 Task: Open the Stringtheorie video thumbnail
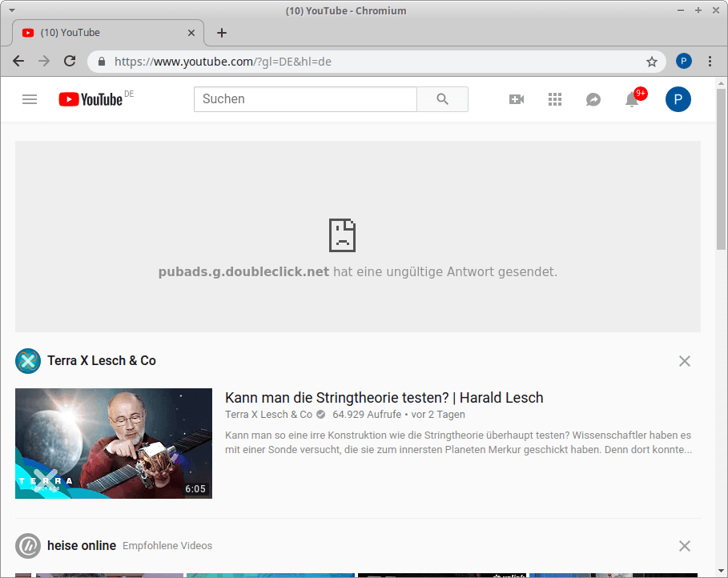[x=114, y=444]
